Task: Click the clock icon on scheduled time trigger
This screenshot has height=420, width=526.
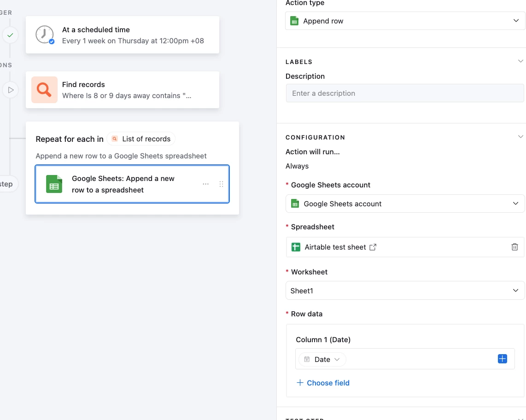Action: 45,35
